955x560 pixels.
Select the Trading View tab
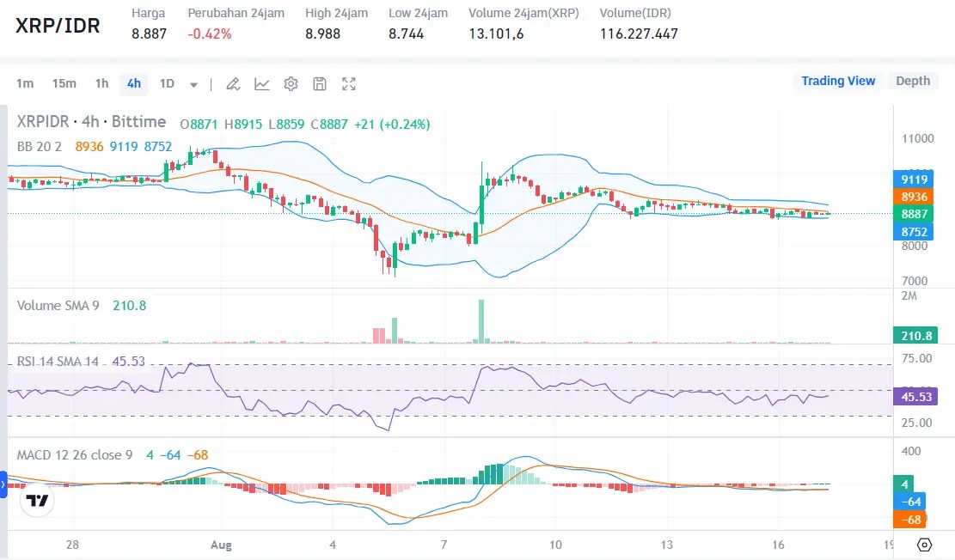838,80
